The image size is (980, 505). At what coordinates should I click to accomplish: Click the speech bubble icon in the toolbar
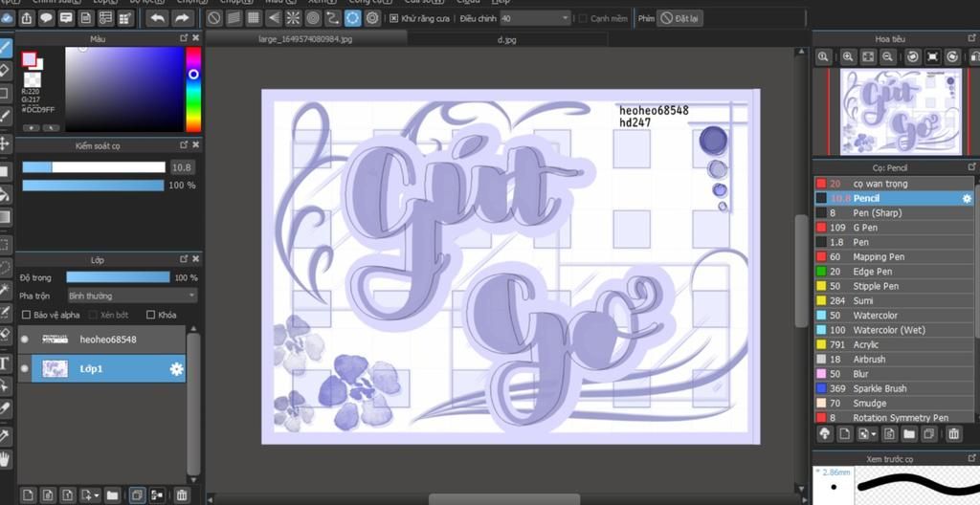(x=46, y=18)
